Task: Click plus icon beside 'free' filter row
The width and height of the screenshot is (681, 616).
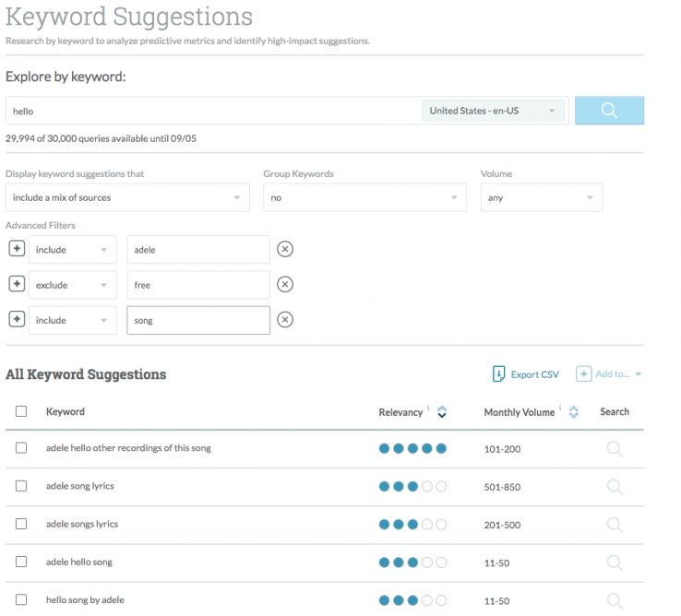Action: (17, 285)
